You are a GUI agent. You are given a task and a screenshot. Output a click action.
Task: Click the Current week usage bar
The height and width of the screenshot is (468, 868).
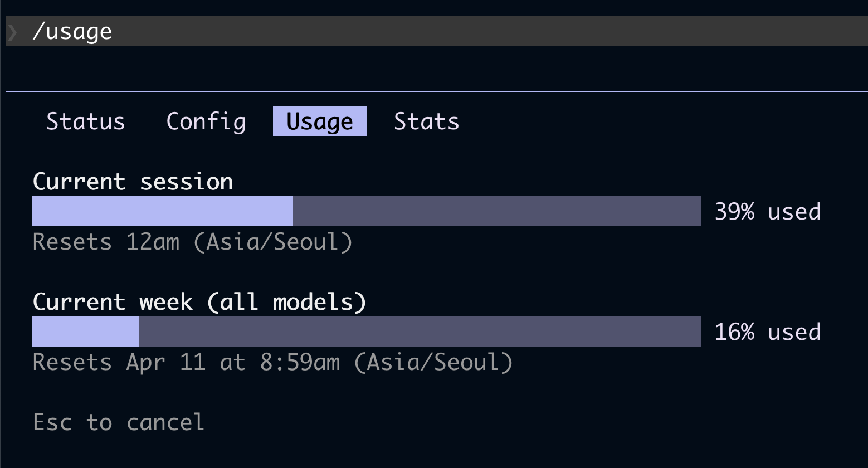click(x=367, y=331)
